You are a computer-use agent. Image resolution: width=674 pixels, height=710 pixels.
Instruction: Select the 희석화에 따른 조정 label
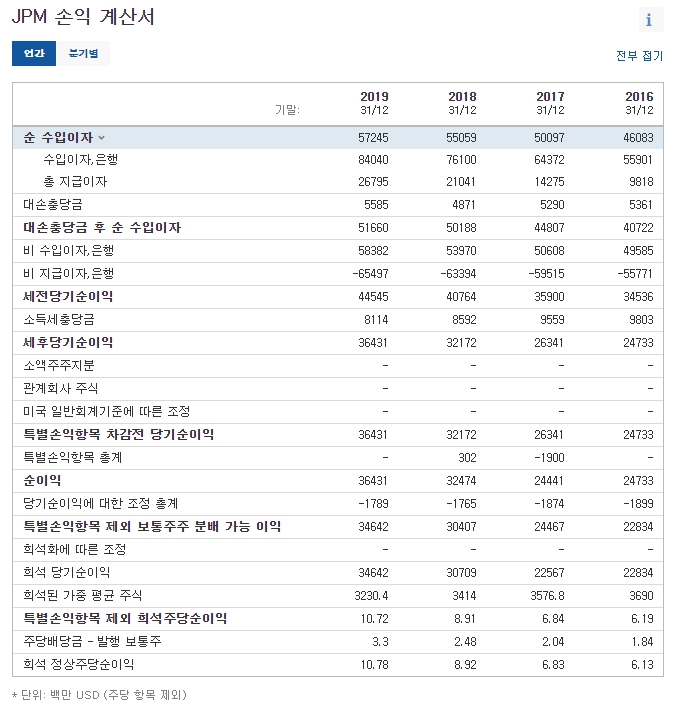75,549
